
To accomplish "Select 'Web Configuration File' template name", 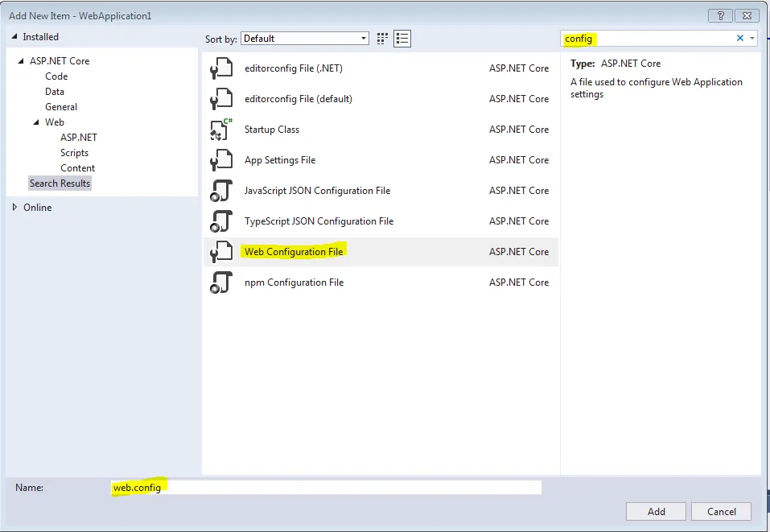I will pyautogui.click(x=294, y=251).
